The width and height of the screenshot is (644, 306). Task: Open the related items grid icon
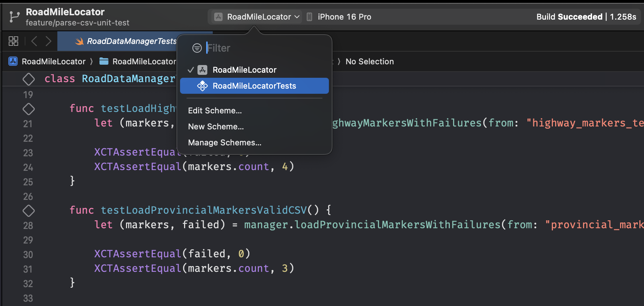point(13,41)
